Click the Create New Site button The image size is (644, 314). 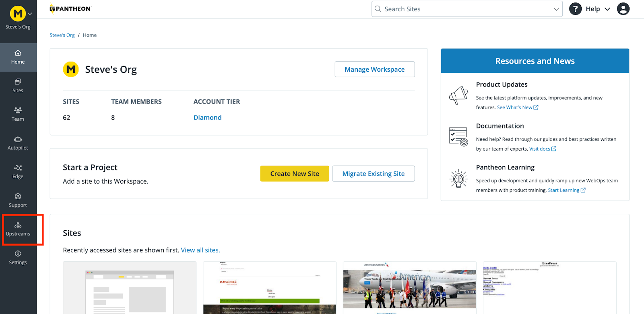coord(295,174)
